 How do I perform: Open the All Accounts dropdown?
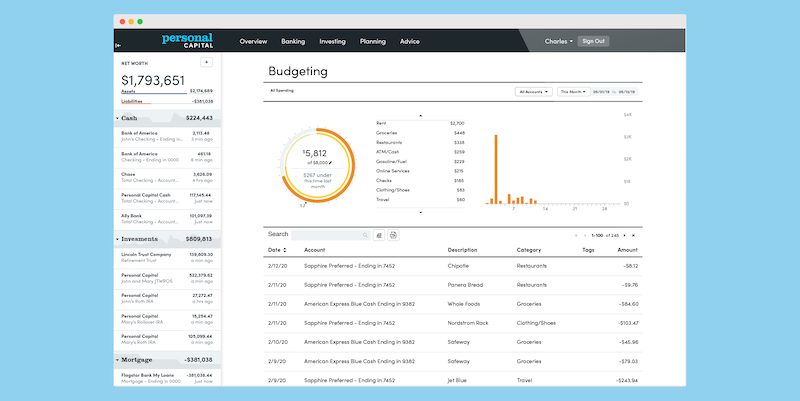coord(534,91)
